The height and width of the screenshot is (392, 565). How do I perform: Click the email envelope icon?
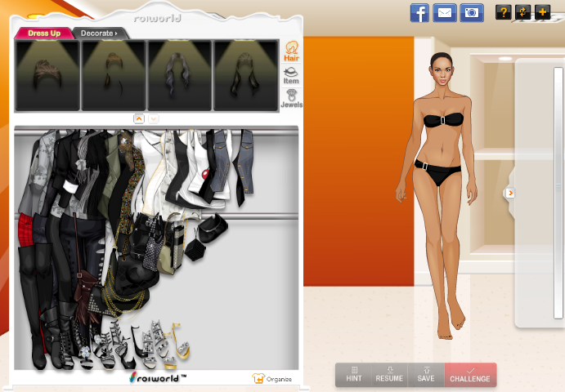point(444,12)
